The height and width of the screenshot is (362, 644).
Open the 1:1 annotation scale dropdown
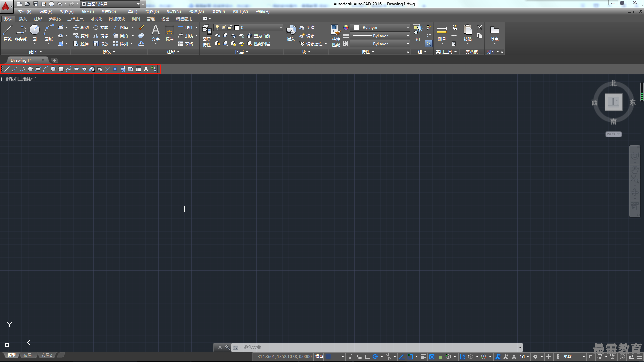pyautogui.click(x=524, y=357)
